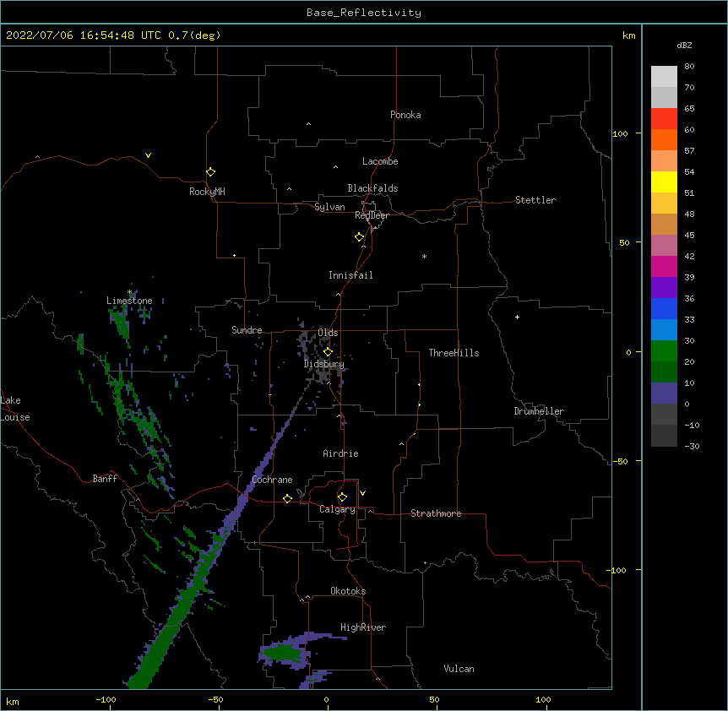Click the Sundre town label
This screenshot has height=711, width=728.
point(247,330)
